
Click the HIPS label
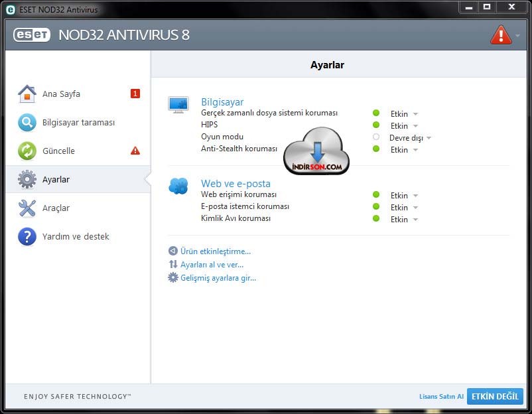click(209, 125)
